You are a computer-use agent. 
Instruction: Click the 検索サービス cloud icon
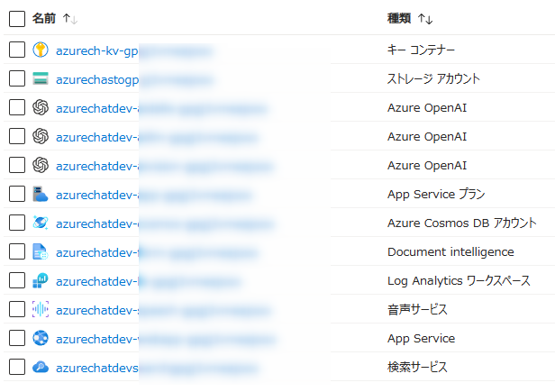(41, 367)
